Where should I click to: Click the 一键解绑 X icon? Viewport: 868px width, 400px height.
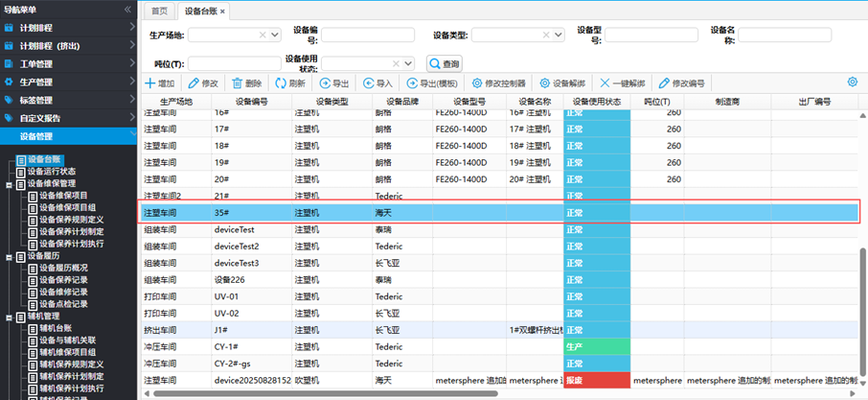[604, 83]
